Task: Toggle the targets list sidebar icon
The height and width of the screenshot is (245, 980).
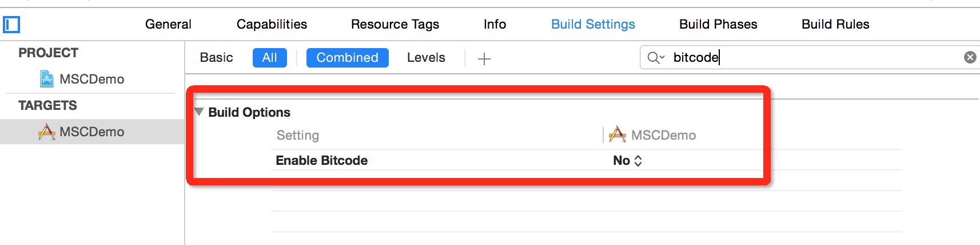Action: tap(11, 25)
